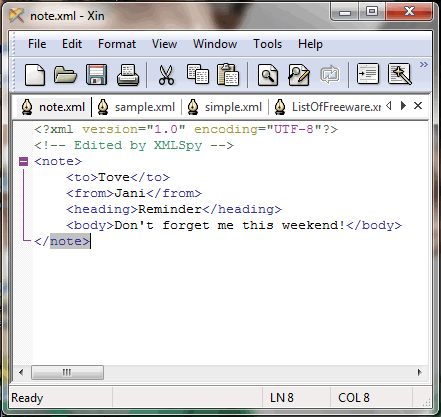Click the text 'Jani' in from element
441x417 pixels.
(x=130, y=193)
